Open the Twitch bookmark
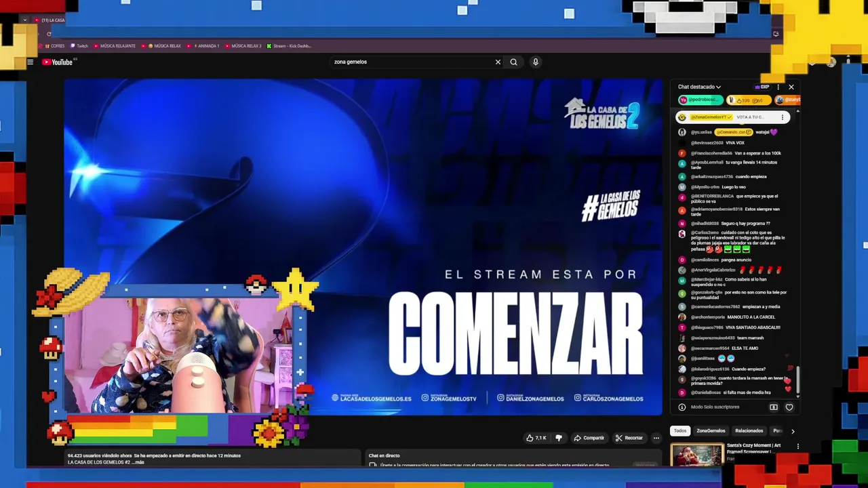The image size is (868, 488). click(x=79, y=46)
